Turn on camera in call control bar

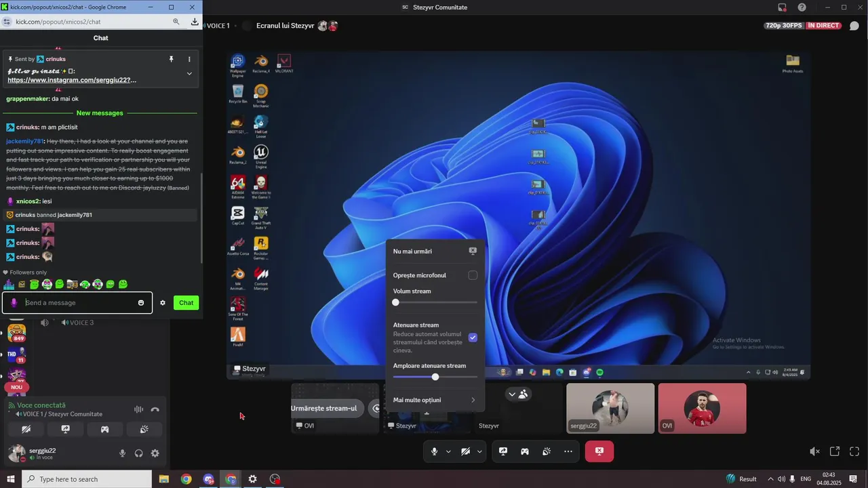(466, 451)
